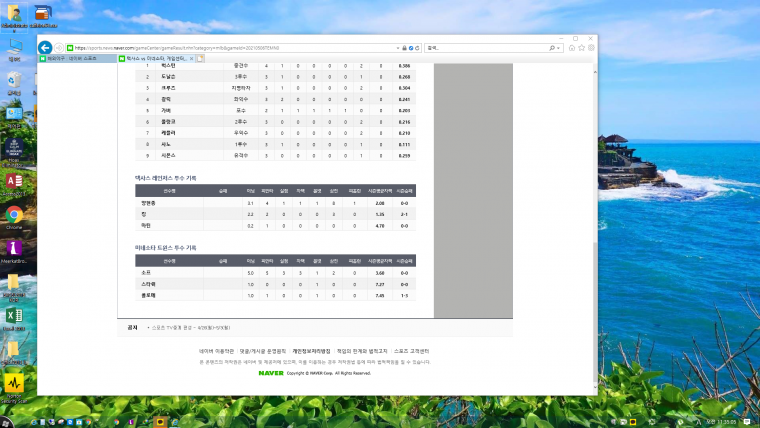The height and width of the screenshot is (428, 760).
Task: Open the This PC desktop icon
Action: pos(15,50)
